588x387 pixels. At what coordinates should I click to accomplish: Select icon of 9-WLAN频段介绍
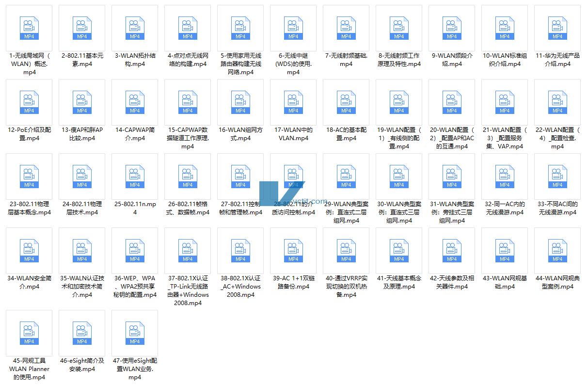click(452, 28)
